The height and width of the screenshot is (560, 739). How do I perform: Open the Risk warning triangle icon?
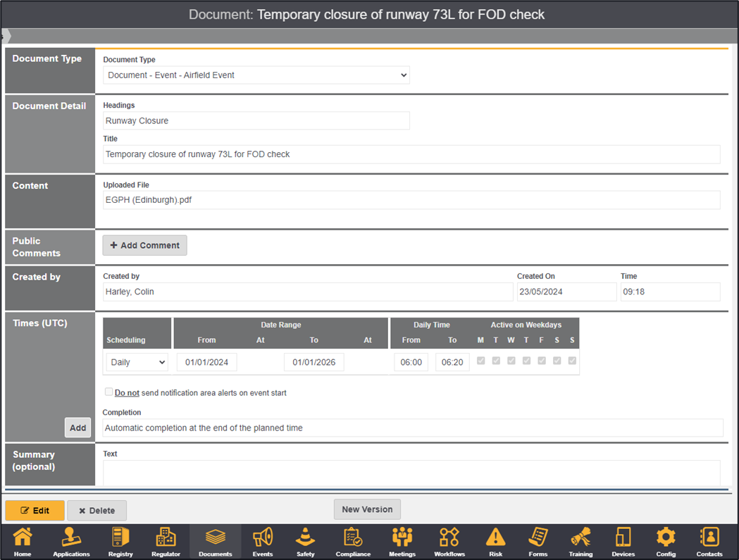tap(495, 541)
